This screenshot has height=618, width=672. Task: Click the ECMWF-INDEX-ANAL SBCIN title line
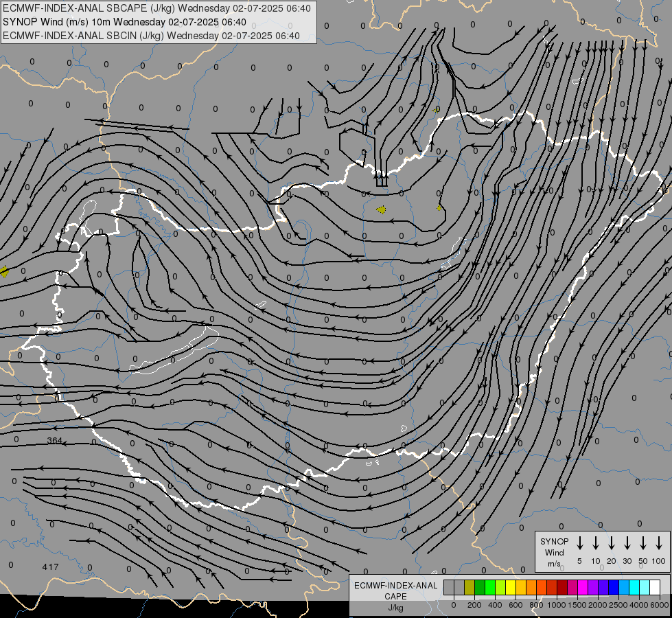(151, 36)
